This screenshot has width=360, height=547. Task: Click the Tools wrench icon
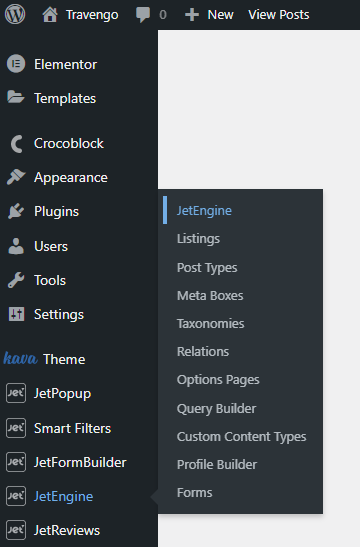click(16, 280)
